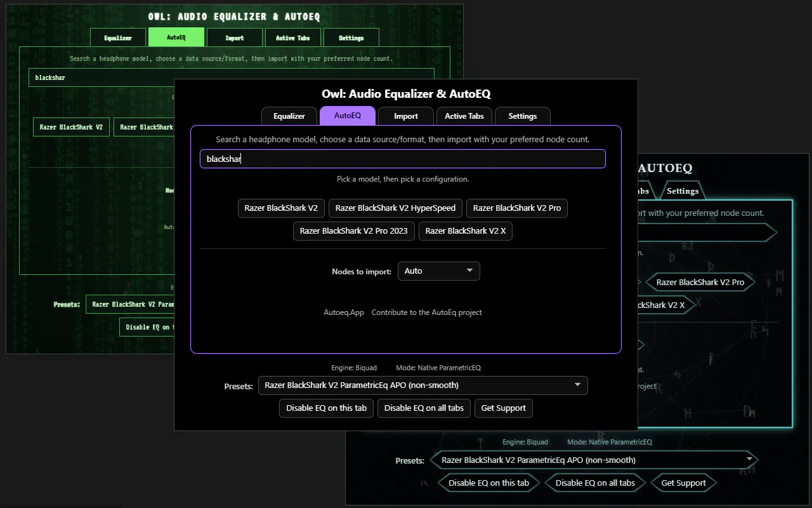
Task: Click Disable EQ on this tab, front window
Action: click(327, 408)
